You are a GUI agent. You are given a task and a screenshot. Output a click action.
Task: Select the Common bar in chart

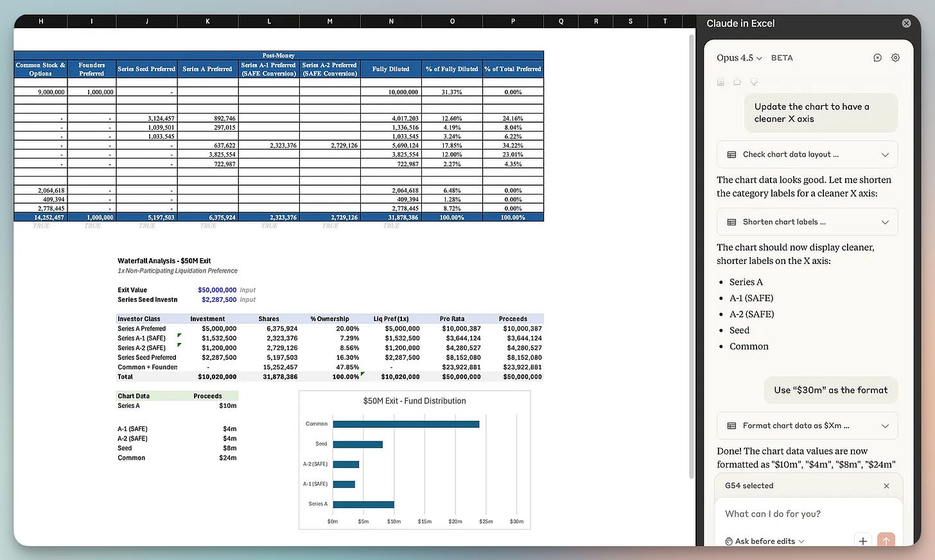pos(406,424)
